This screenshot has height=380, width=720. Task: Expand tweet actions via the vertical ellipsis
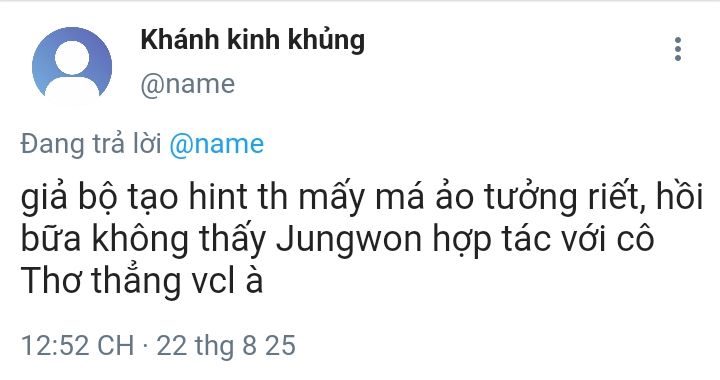(x=678, y=49)
